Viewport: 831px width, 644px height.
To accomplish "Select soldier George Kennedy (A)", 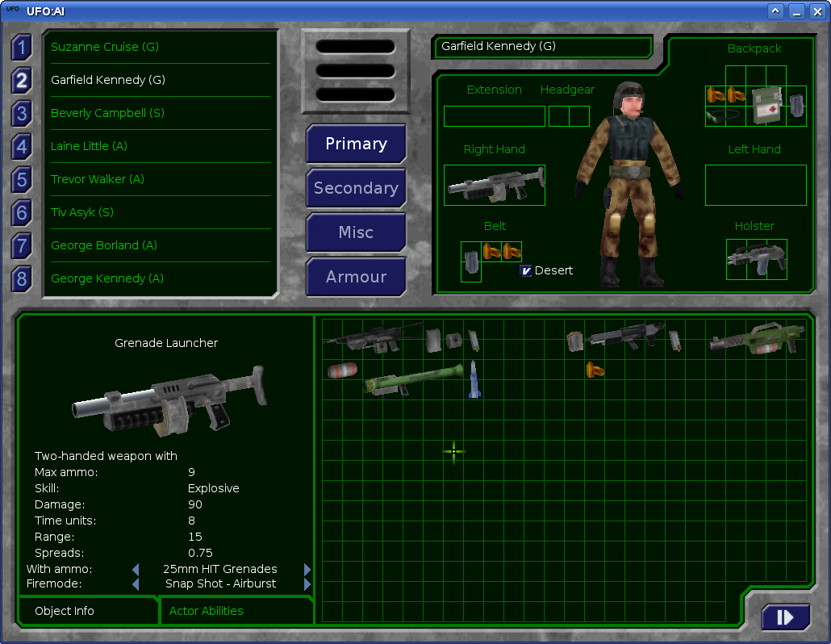I will (161, 278).
